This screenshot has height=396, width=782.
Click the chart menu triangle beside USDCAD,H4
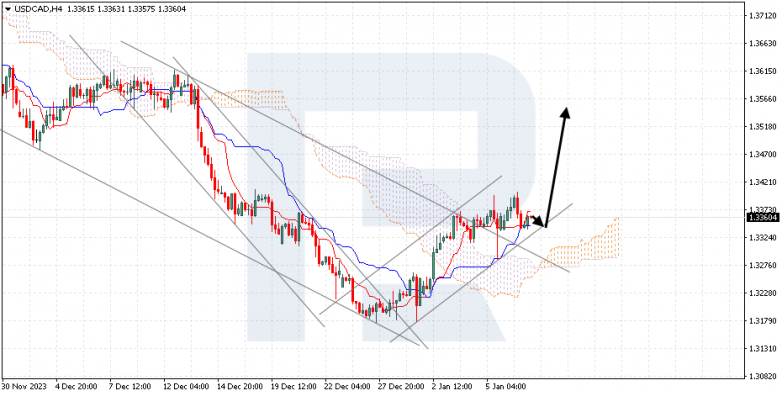coord(7,9)
